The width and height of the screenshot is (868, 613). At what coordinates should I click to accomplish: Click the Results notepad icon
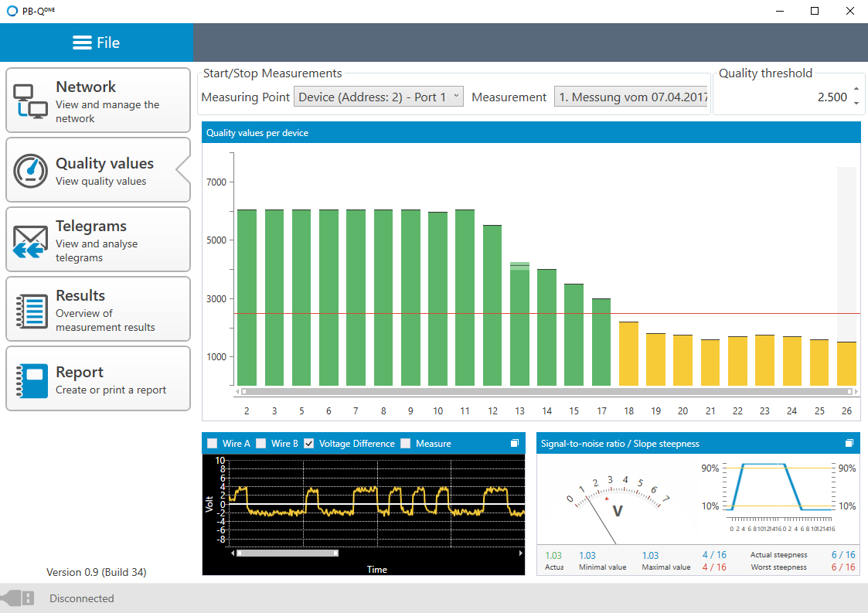pyautogui.click(x=31, y=309)
